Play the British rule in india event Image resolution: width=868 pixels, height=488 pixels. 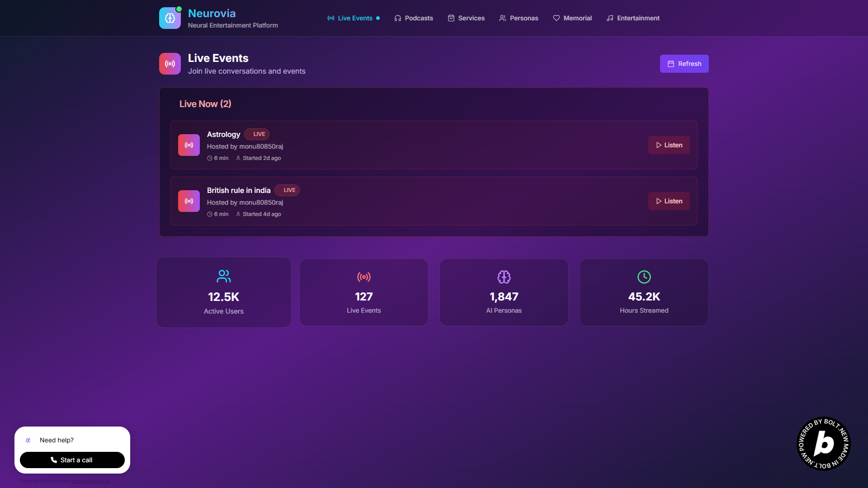669,201
